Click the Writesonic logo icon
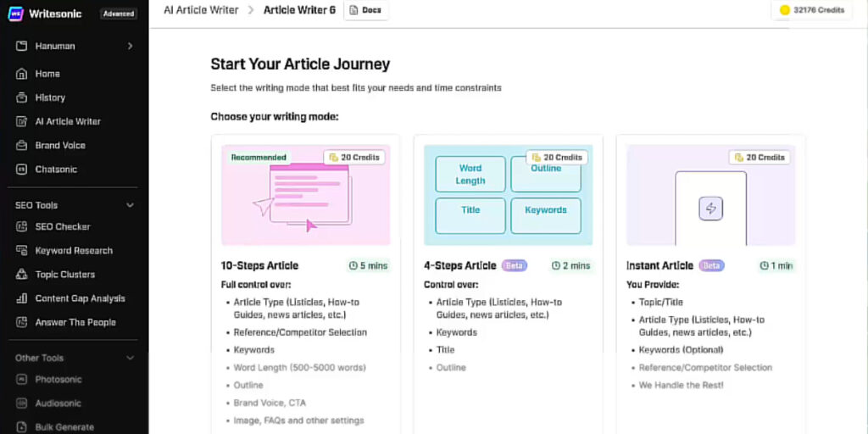Viewport: 868px width, 434px height. 15,14
